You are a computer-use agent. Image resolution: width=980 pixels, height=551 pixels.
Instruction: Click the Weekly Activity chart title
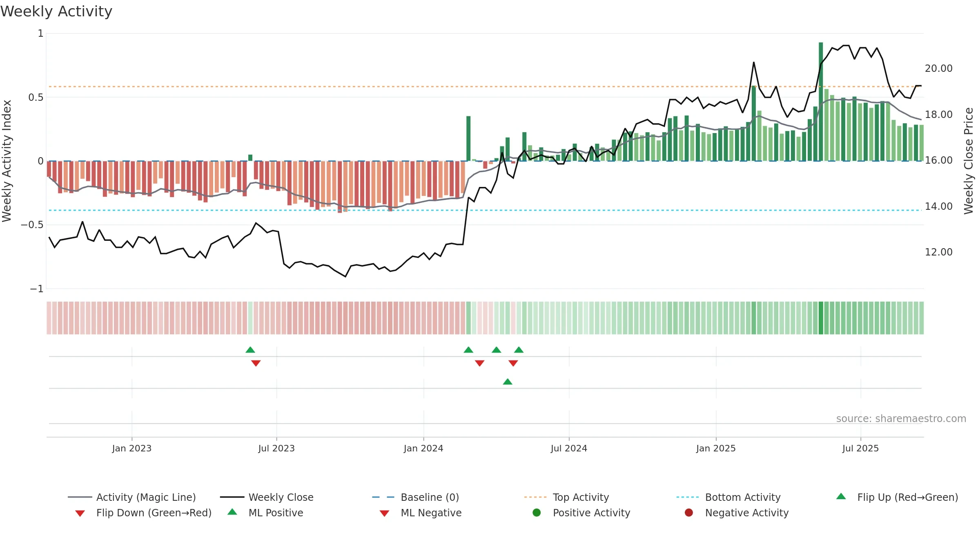tap(56, 11)
